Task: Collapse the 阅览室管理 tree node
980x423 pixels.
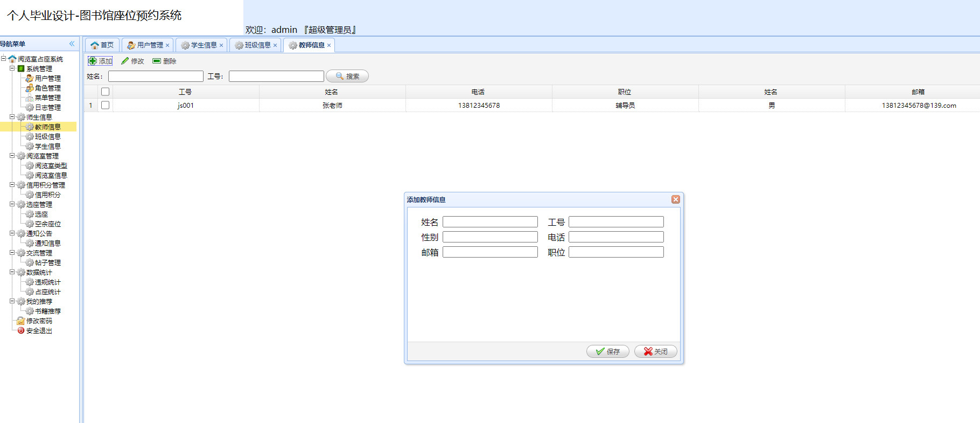Action: (12, 156)
